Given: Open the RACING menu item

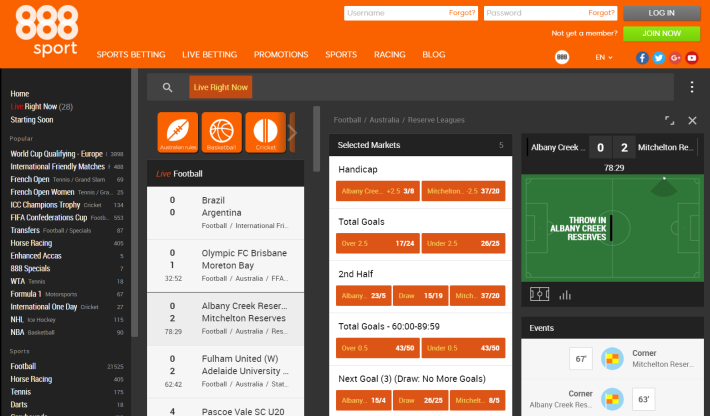Looking at the screenshot, I should pos(389,55).
